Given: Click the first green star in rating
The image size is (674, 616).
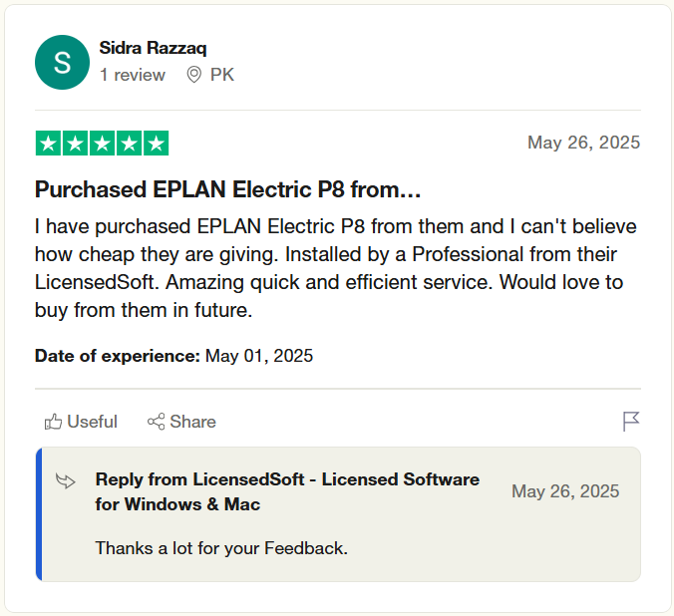Looking at the screenshot, I should pyautogui.click(x=49, y=144).
